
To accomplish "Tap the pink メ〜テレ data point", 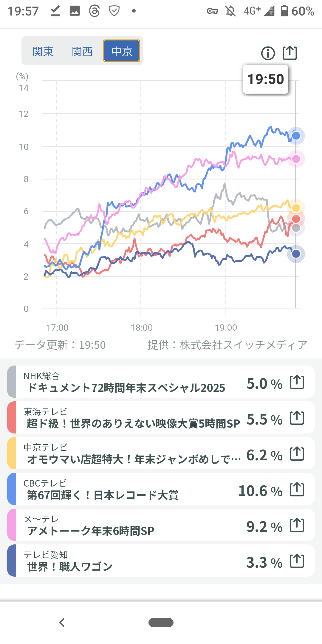I will [296, 159].
